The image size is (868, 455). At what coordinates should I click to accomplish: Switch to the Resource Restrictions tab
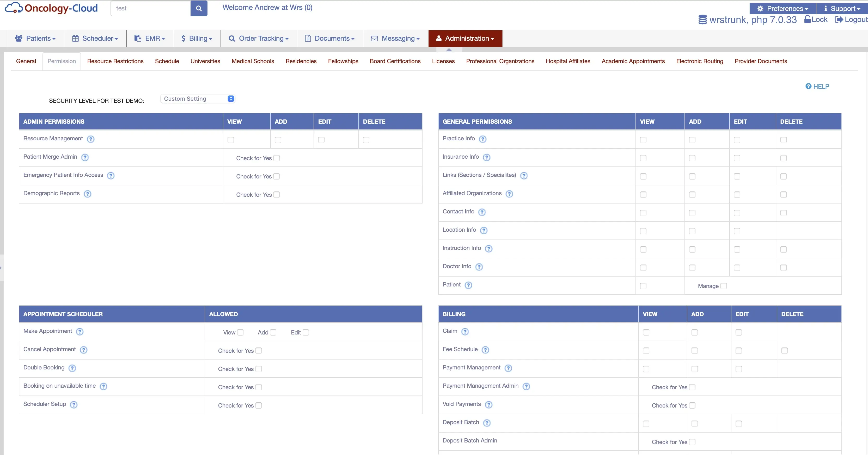(x=115, y=61)
